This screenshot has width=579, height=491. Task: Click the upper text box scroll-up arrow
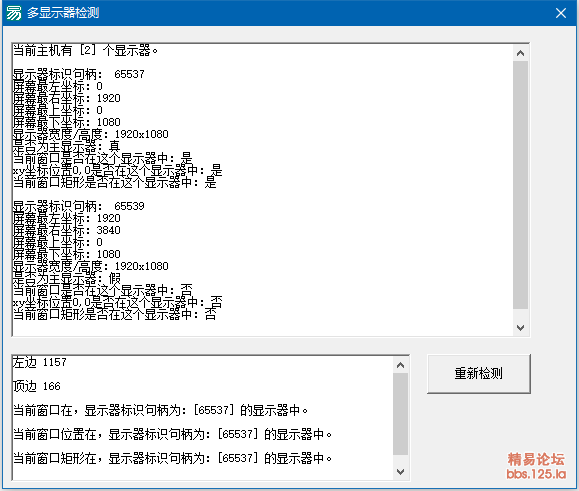[521, 54]
